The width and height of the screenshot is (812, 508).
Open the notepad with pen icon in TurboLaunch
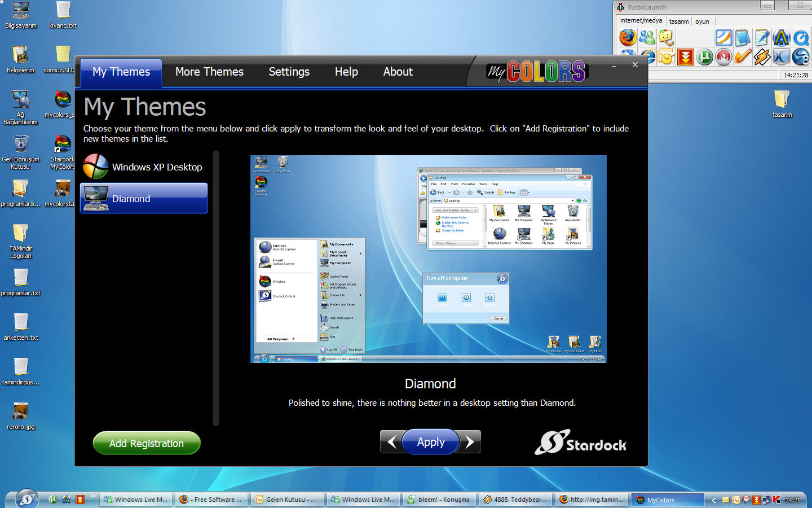click(x=762, y=38)
